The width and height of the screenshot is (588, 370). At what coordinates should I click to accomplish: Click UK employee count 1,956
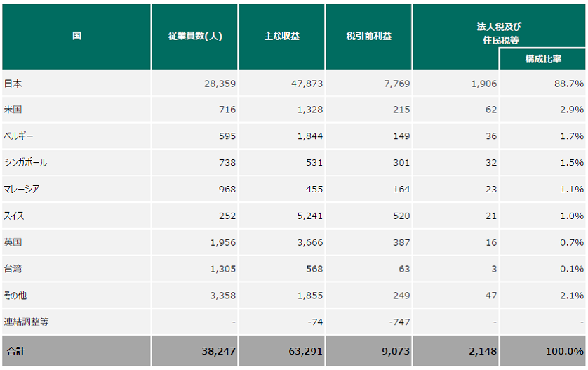222,242
